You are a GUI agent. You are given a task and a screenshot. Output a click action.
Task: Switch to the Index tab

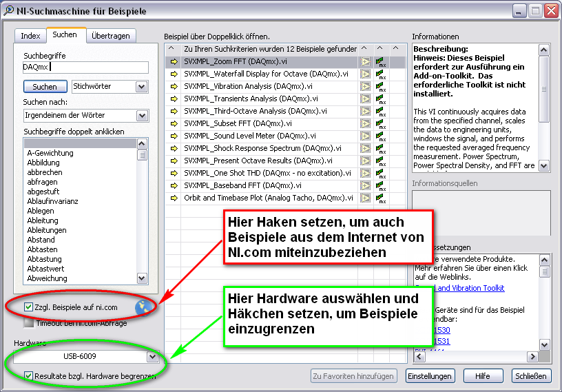(30, 36)
